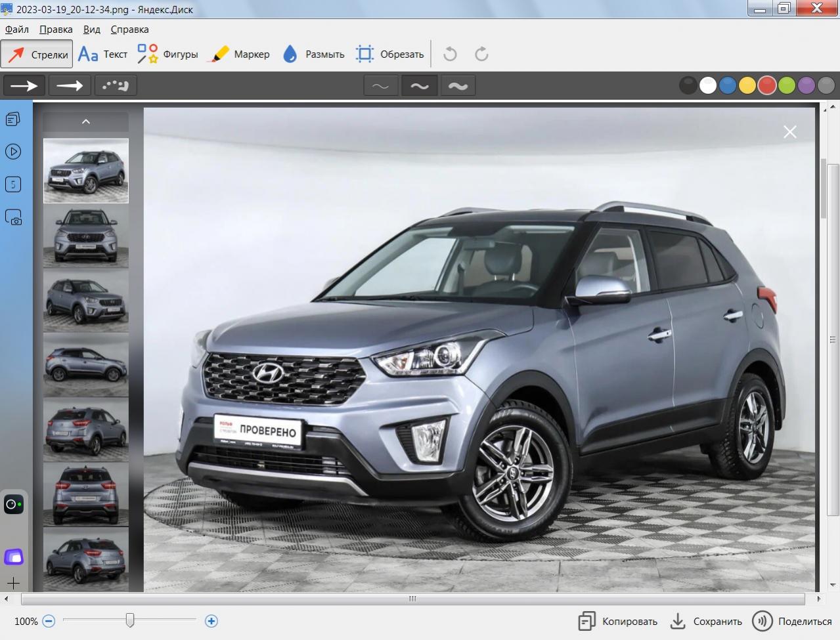The height and width of the screenshot is (640, 840).
Task: Click Копировать copy button
Action: click(617, 621)
